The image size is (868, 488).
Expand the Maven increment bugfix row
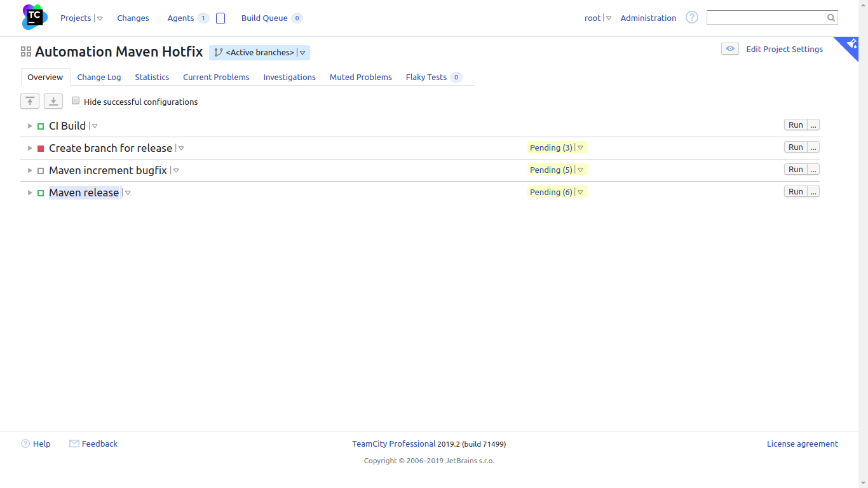(29, 170)
